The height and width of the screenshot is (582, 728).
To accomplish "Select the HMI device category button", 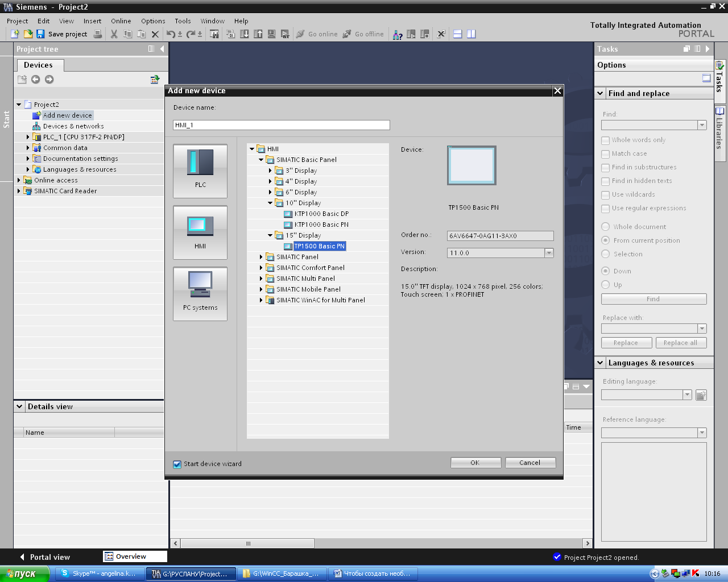I will point(200,232).
